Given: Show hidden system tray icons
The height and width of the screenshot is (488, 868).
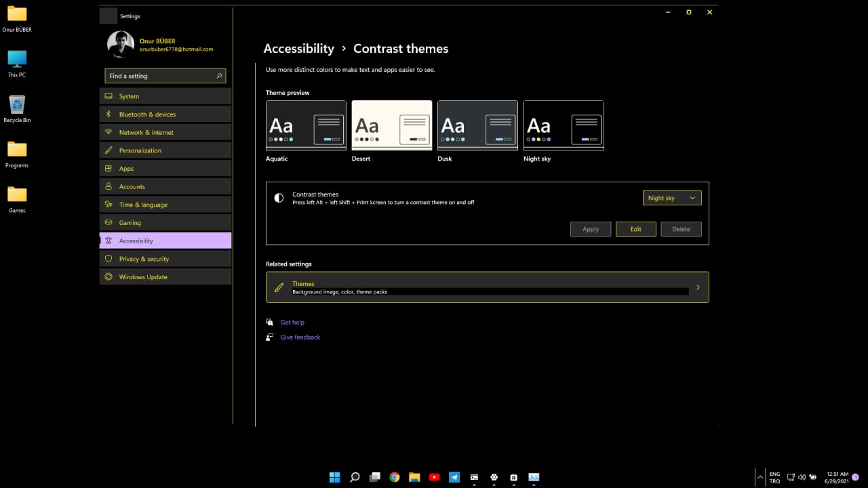Looking at the screenshot, I should (x=759, y=477).
